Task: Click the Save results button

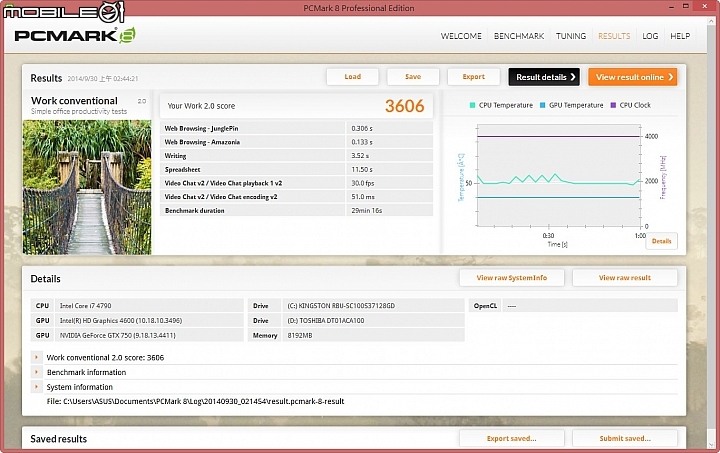Action: click(x=413, y=77)
